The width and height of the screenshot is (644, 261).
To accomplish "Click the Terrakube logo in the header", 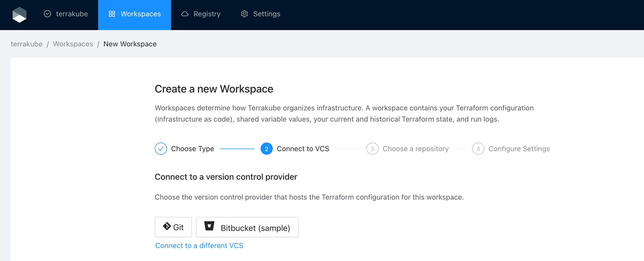I will tap(20, 15).
